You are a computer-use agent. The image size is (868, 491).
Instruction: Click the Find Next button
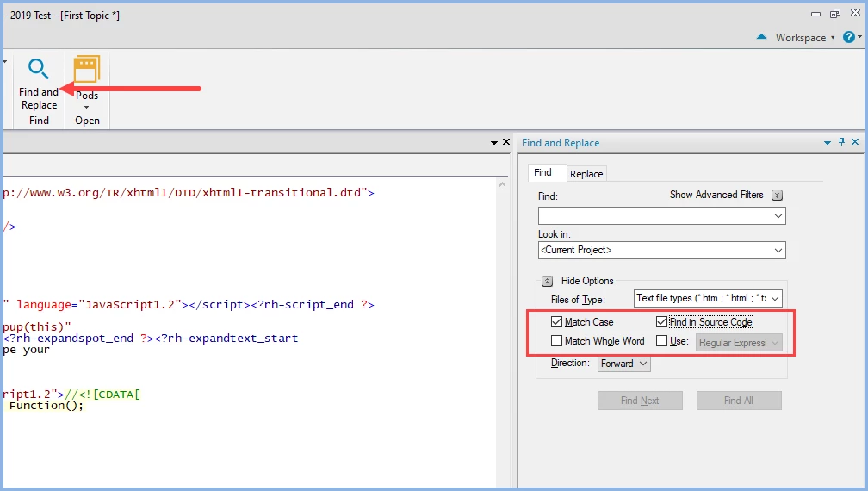pyautogui.click(x=640, y=401)
